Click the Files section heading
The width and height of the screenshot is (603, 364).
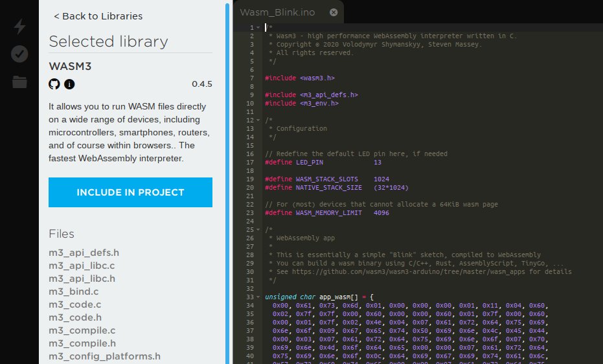coord(62,234)
